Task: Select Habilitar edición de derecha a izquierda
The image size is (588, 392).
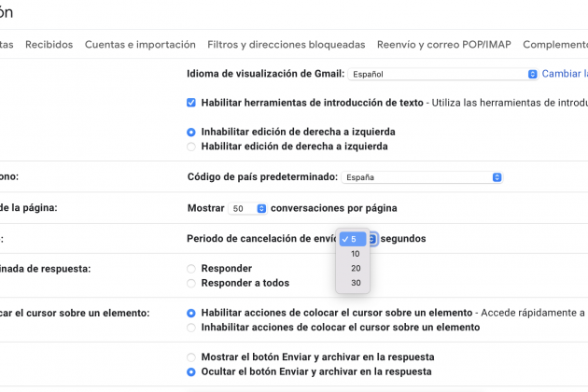Action: point(191,146)
